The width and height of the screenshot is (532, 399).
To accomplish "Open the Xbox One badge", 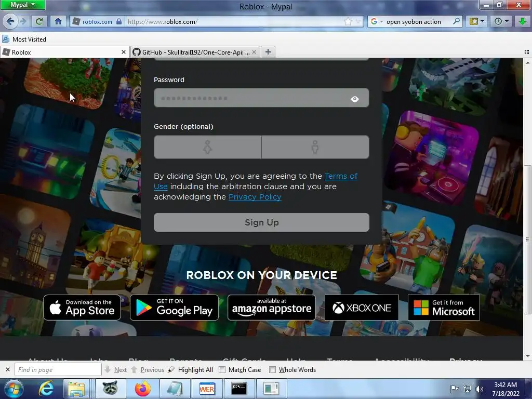I will (x=362, y=308).
